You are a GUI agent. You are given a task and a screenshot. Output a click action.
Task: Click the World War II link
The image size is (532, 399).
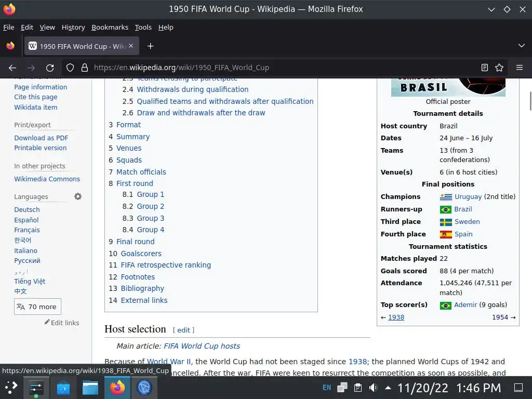[169, 362]
